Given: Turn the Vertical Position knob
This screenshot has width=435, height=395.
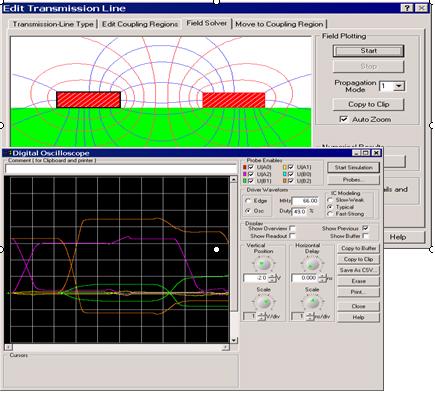Looking at the screenshot, I should 263,264.
